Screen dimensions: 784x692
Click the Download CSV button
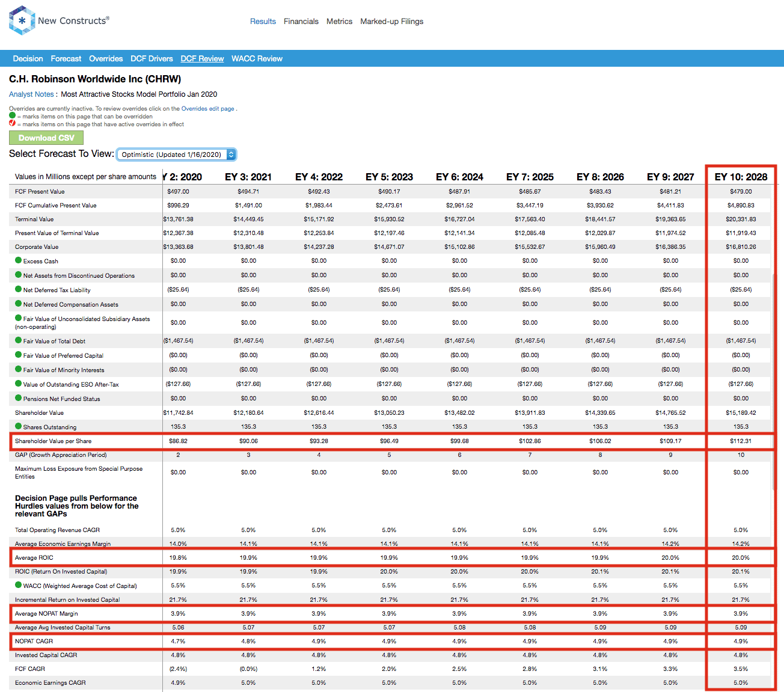click(x=46, y=138)
